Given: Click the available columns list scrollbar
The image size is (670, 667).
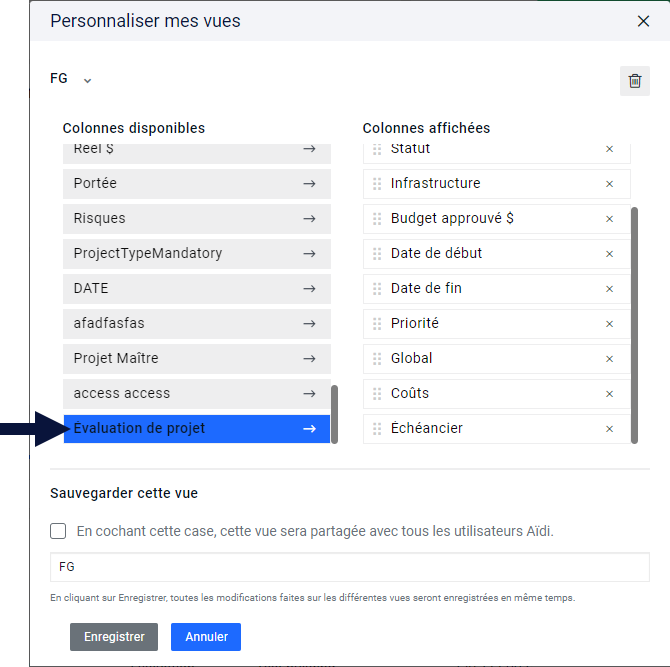Looking at the screenshot, I should pyautogui.click(x=335, y=414).
